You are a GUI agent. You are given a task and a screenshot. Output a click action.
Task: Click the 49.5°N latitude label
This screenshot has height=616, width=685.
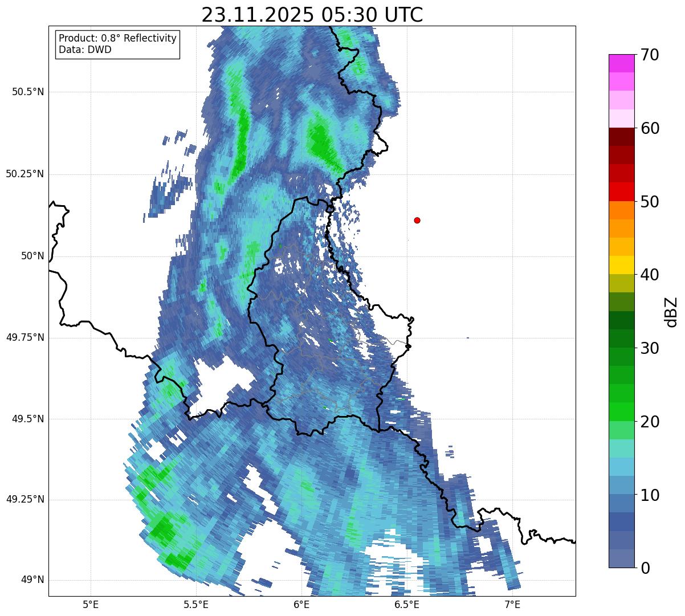[28, 419]
